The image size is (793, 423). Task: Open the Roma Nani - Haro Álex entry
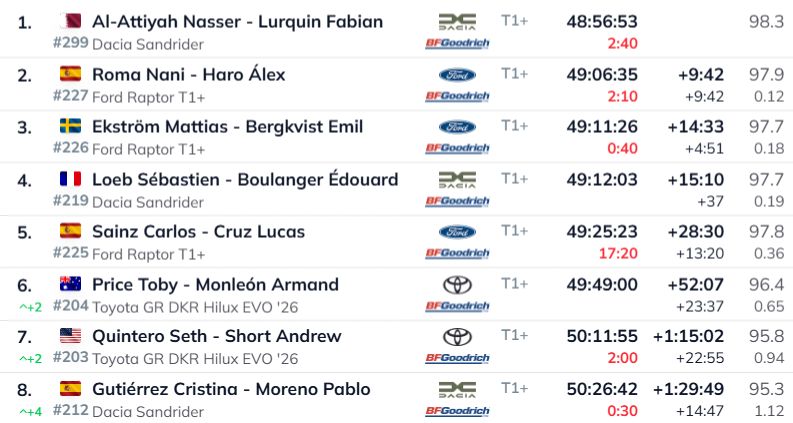188,74
